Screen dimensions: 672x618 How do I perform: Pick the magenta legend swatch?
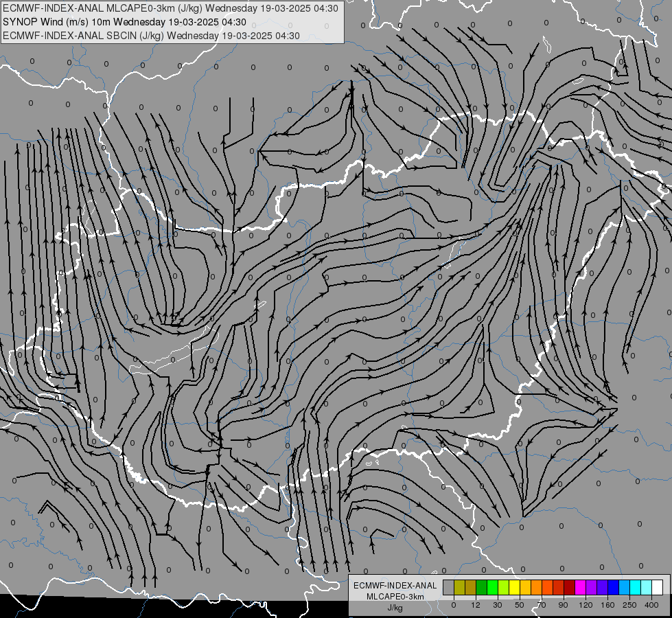(x=581, y=587)
